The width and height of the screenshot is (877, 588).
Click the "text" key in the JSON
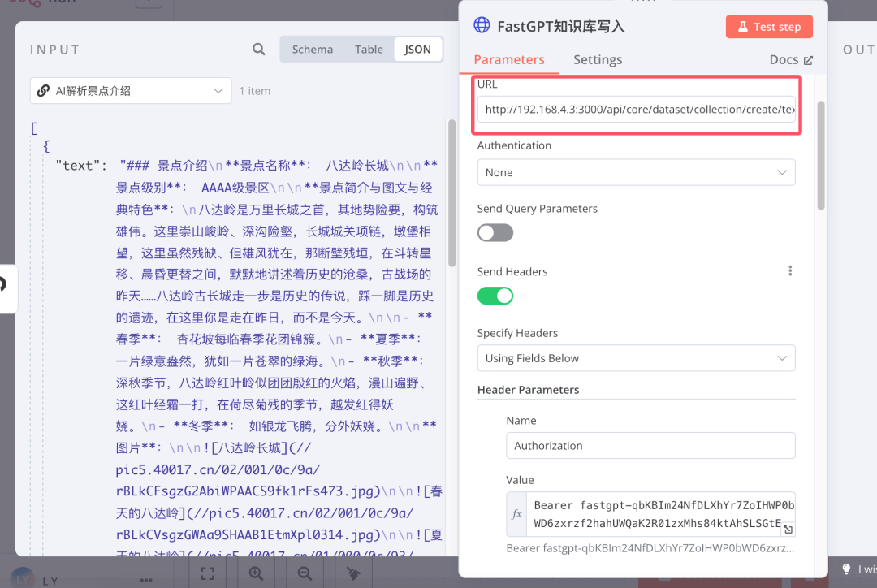[x=80, y=166]
